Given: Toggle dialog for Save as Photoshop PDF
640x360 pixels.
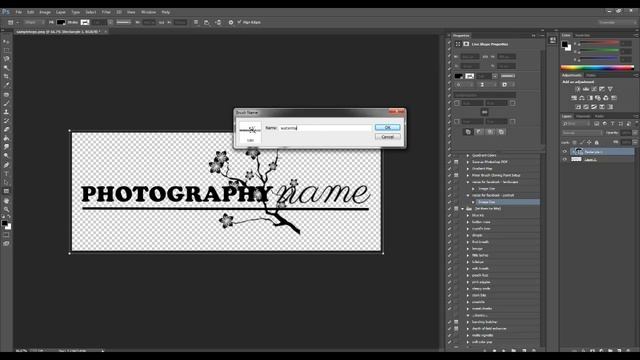Looking at the screenshot, I should click(x=456, y=162).
